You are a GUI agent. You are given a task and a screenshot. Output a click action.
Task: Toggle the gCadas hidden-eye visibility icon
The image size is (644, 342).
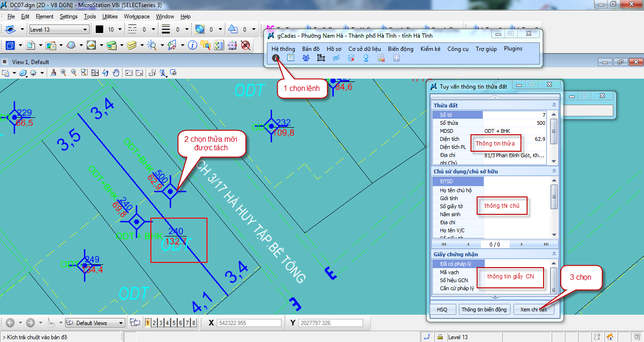(x=336, y=58)
